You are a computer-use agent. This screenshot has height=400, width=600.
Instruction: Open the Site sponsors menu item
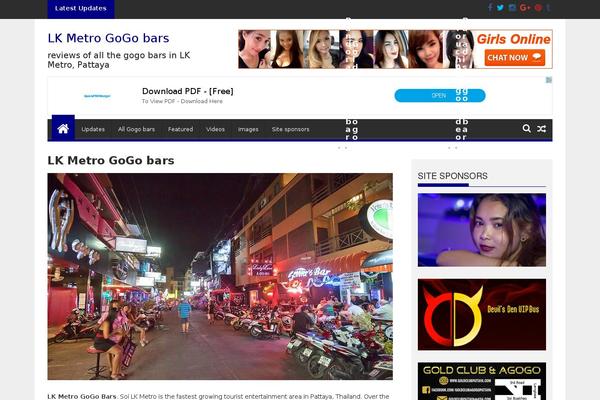coord(290,129)
